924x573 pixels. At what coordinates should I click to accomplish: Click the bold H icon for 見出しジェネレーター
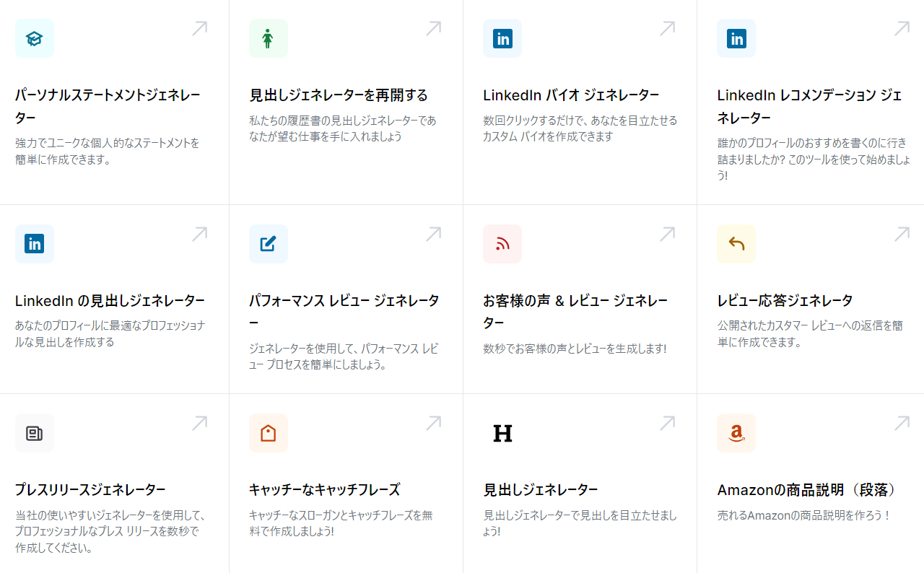click(502, 433)
